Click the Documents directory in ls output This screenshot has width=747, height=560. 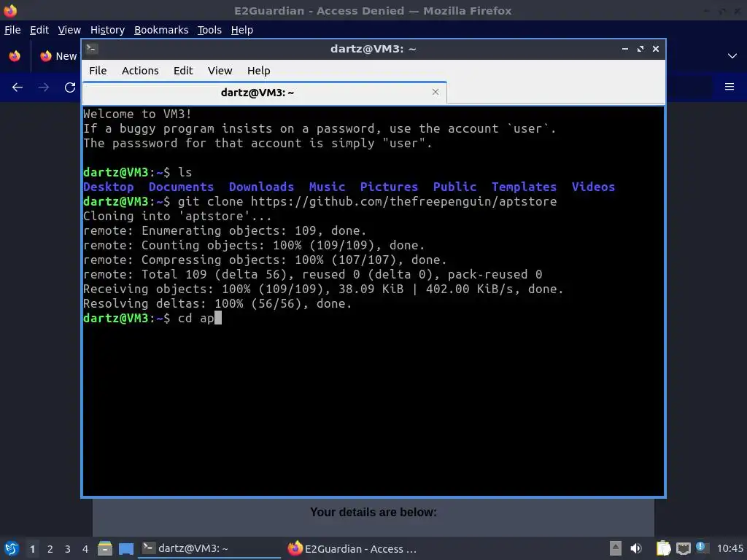point(181,187)
